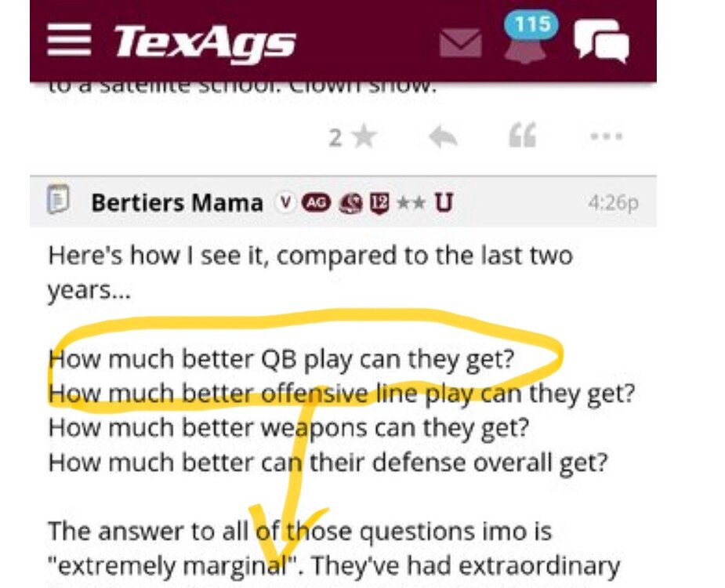Click the 4:26p post timestamp

[612, 202]
